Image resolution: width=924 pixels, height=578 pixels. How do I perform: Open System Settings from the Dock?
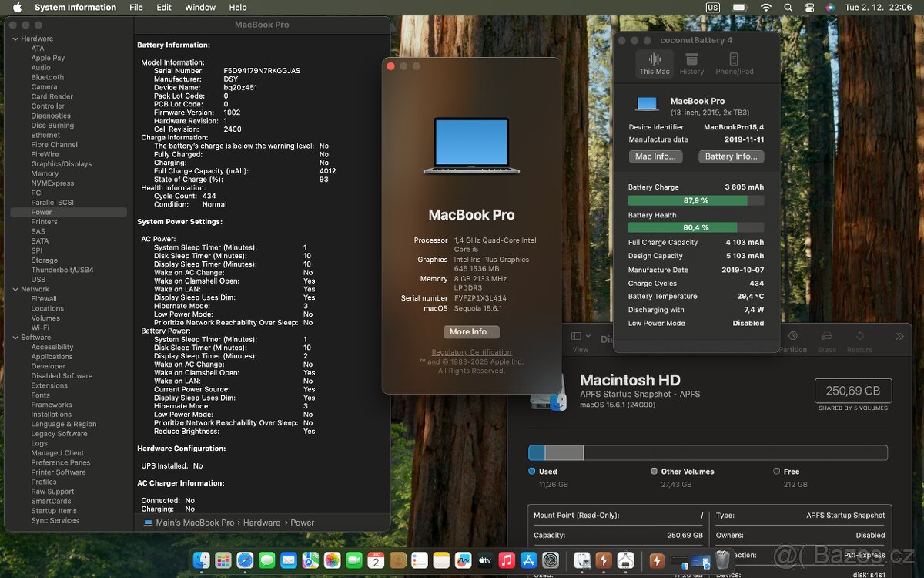coord(550,561)
